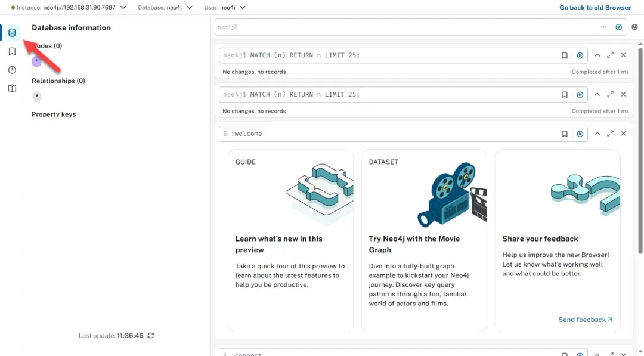Screen dimensions: 644x356
Task: Go back to old Browser link
Action: [x=595, y=7]
